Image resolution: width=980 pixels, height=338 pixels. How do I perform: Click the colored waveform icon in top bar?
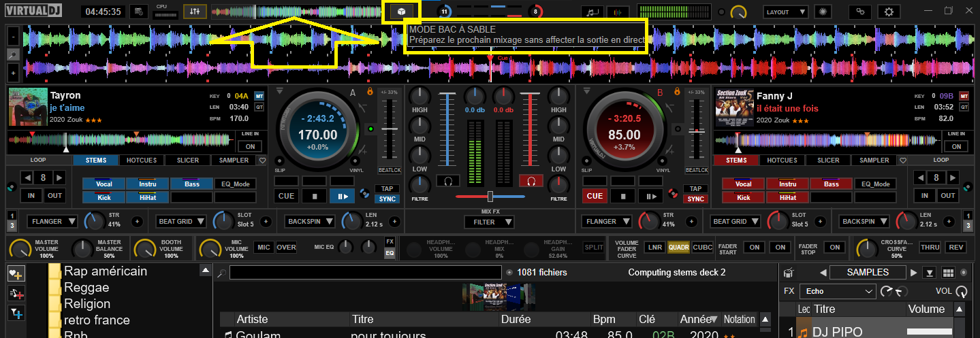(x=618, y=12)
